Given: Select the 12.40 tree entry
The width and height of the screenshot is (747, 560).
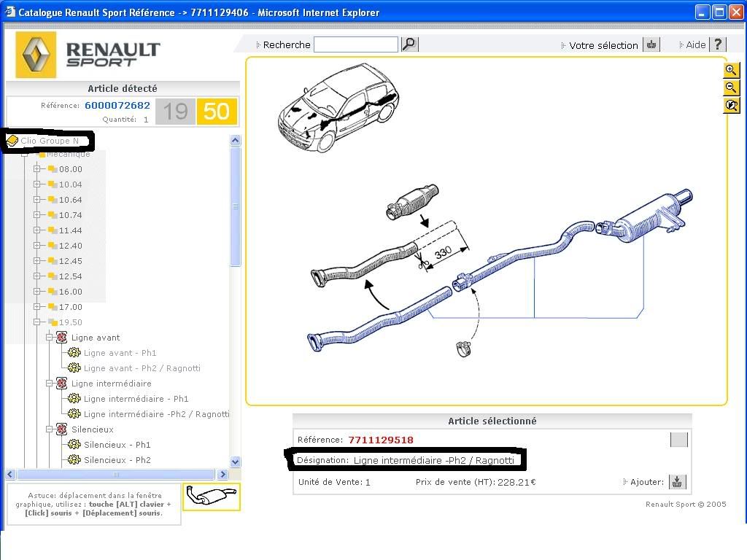Looking at the screenshot, I should (71, 246).
